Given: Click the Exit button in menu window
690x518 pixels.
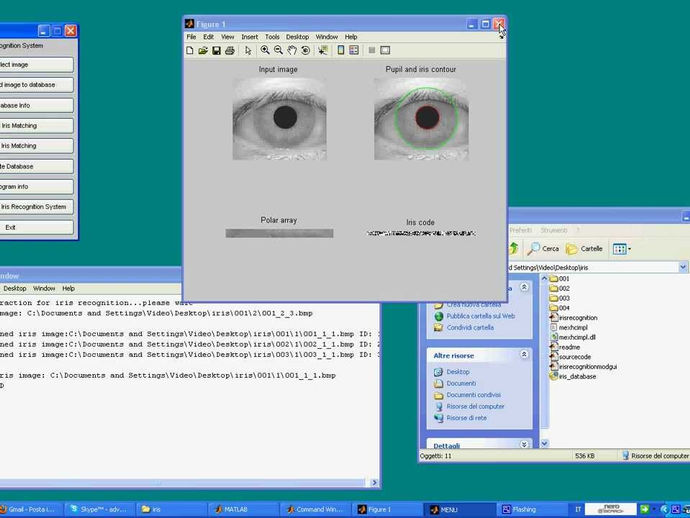Looking at the screenshot, I should tap(37, 228).
